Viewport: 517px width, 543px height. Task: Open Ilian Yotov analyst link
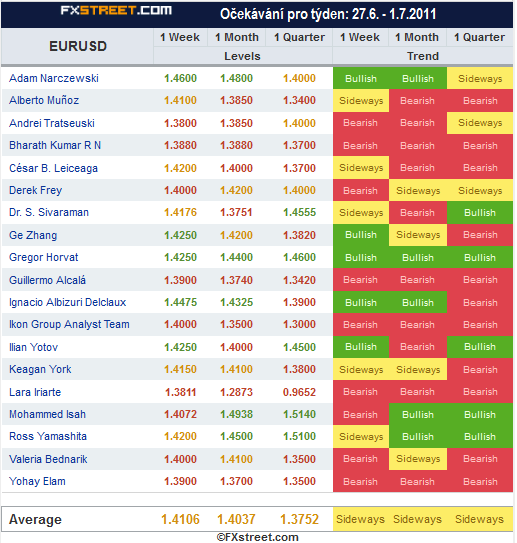tap(33, 347)
